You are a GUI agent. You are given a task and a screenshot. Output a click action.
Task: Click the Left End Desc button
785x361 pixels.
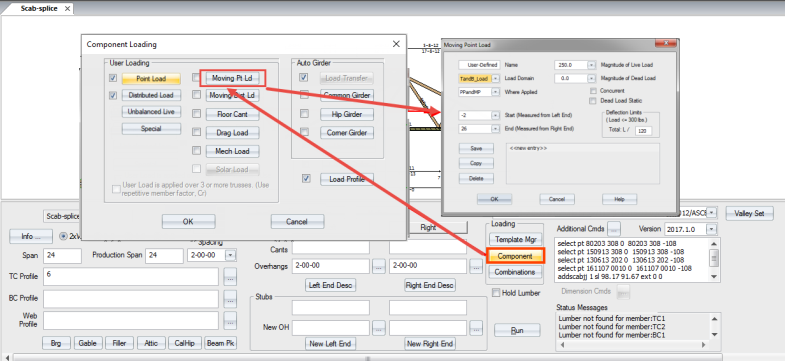(x=330, y=285)
